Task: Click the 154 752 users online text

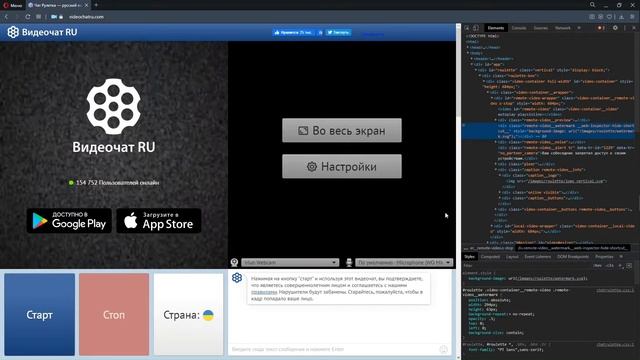Action: coord(118,182)
